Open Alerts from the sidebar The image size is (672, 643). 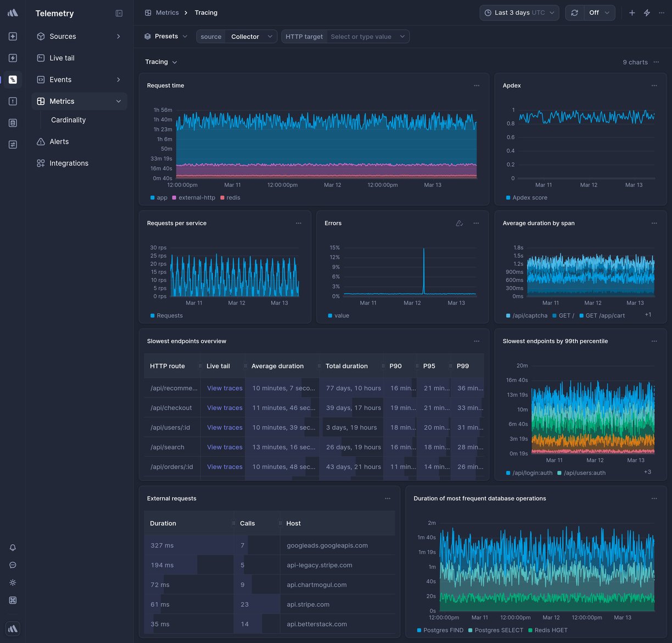(x=59, y=141)
